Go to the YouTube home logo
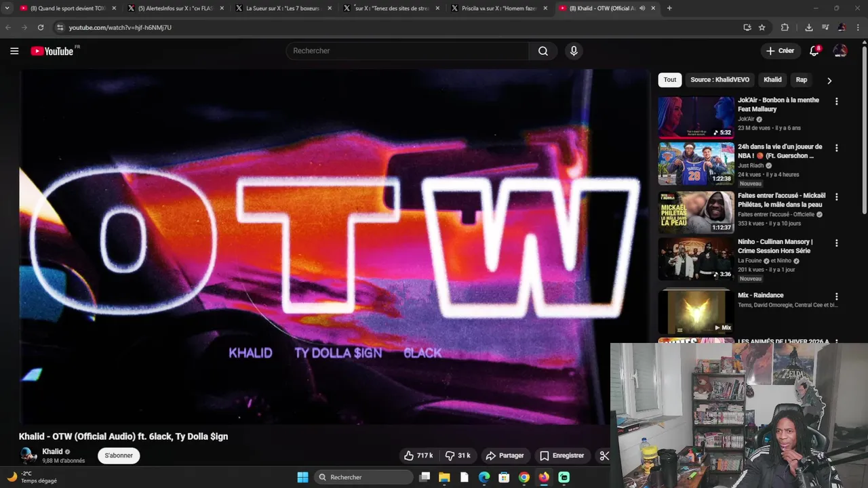 tap(52, 51)
